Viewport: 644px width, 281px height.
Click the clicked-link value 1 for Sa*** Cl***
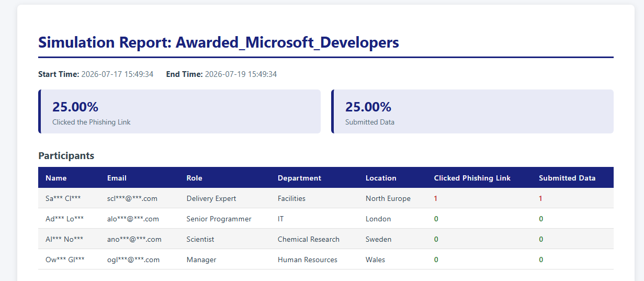tap(436, 199)
